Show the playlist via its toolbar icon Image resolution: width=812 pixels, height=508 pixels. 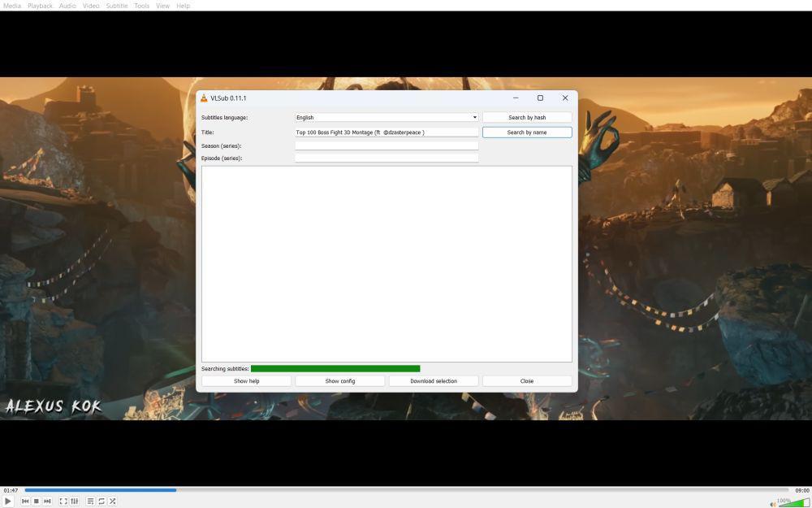[x=90, y=501]
